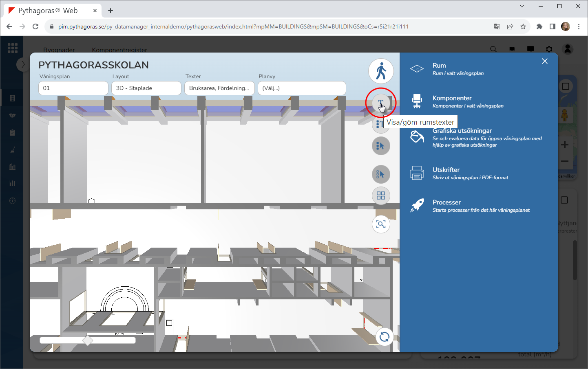This screenshot has width=588, height=369.
Task: Click the printer icon for Utskrifter
Action: click(417, 173)
